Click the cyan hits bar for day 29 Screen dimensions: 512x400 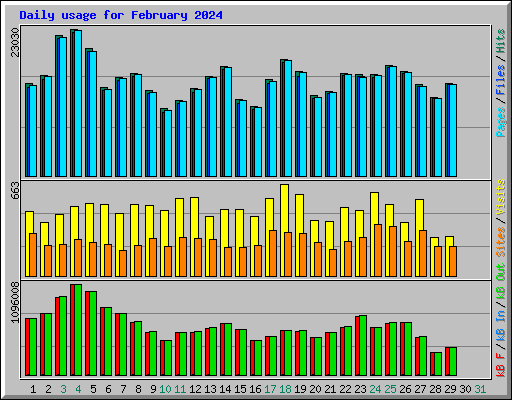(453, 130)
